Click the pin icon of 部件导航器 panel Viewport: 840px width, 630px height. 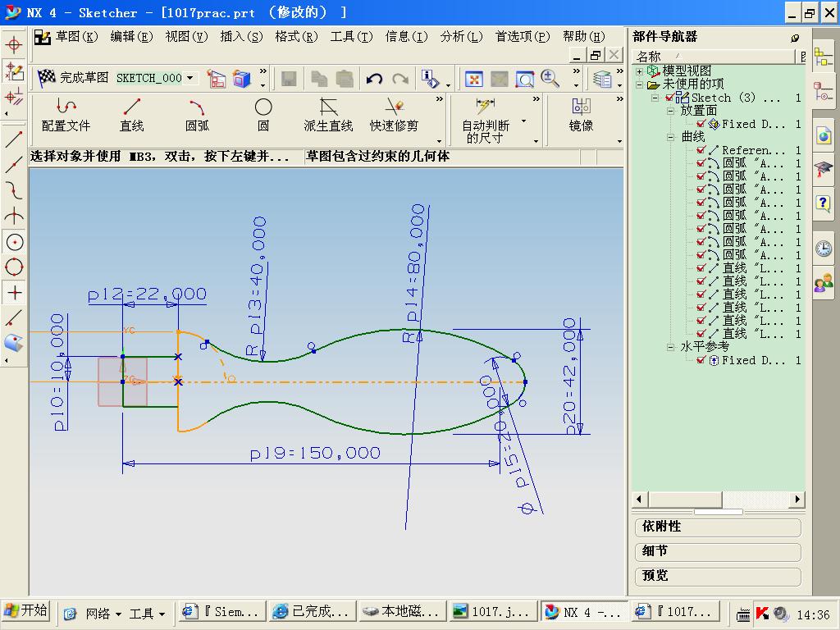coord(795,38)
